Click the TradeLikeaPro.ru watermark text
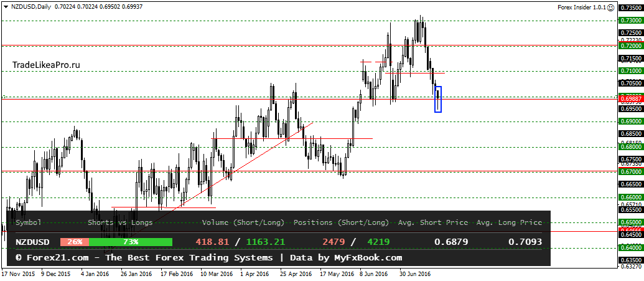 coord(46,65)
